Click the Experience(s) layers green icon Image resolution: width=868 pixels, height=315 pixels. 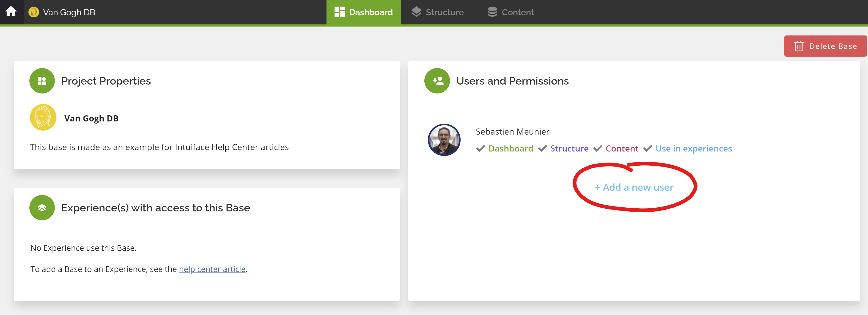(42, 208)
